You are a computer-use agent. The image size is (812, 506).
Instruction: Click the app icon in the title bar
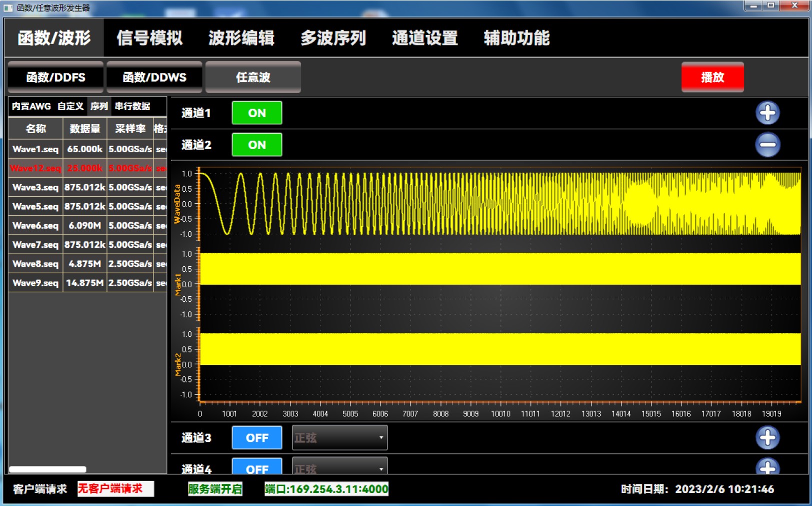coord(8,8)
